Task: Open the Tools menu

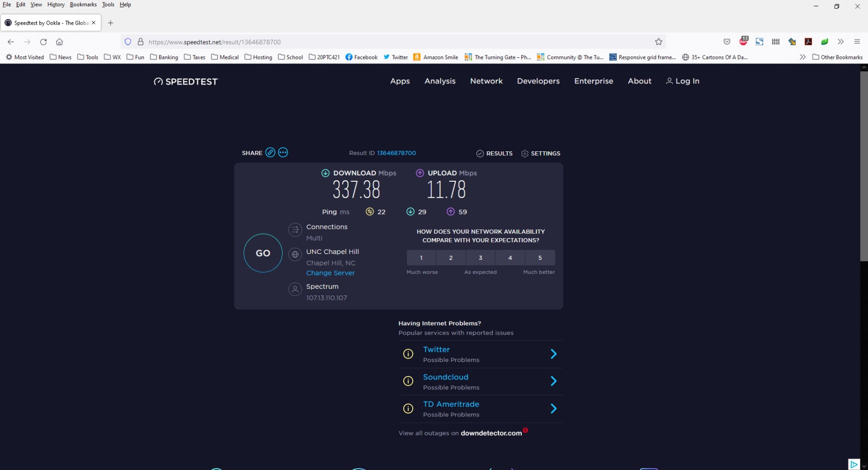Action: [x=108, y=4]
